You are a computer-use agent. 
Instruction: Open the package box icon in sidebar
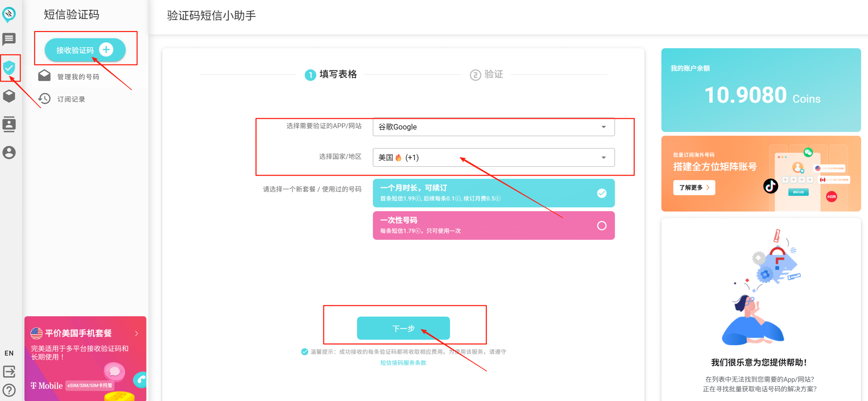[9, 96]
